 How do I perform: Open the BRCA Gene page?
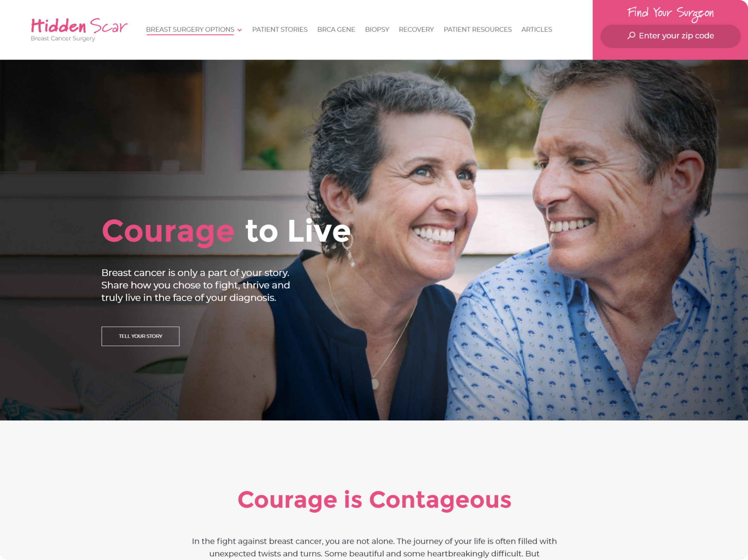point(336,29)
